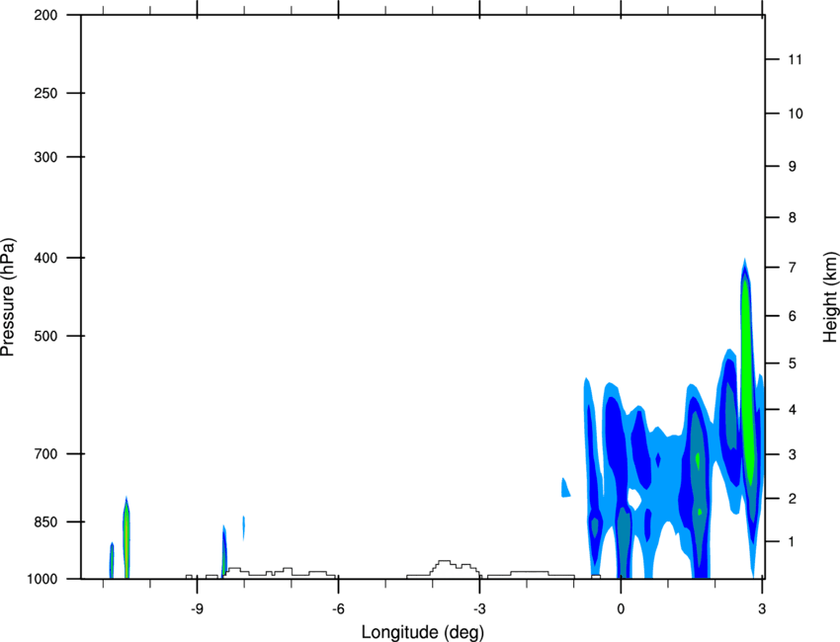
Task: Click the 300 pressure tick label
Action: tap(46, 157)
